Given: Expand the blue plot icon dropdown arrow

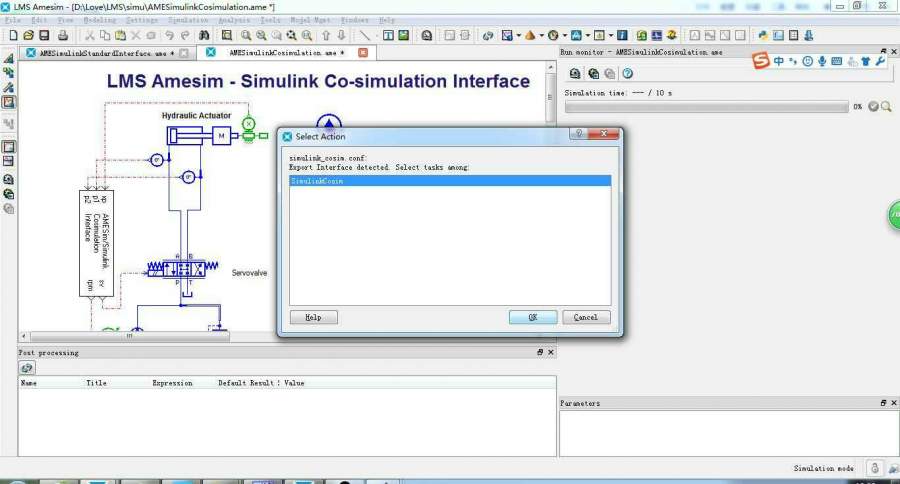Looking at the screenshot, I should [x=587, y=36].
